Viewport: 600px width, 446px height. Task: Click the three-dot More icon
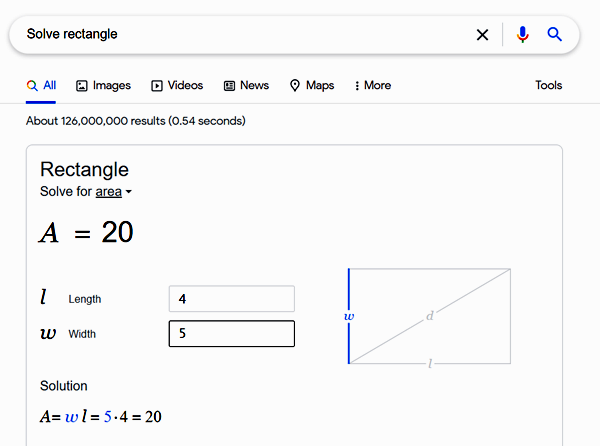(x=357, y=86)
